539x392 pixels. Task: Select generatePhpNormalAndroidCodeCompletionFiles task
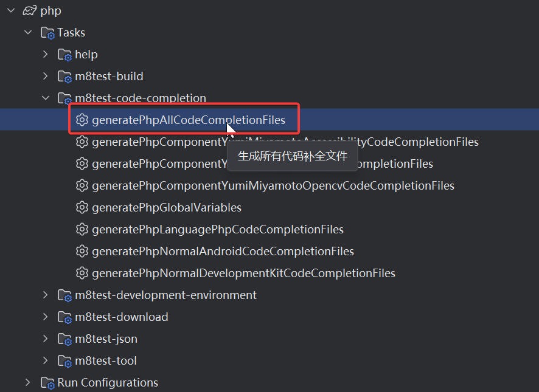point(223,252)
